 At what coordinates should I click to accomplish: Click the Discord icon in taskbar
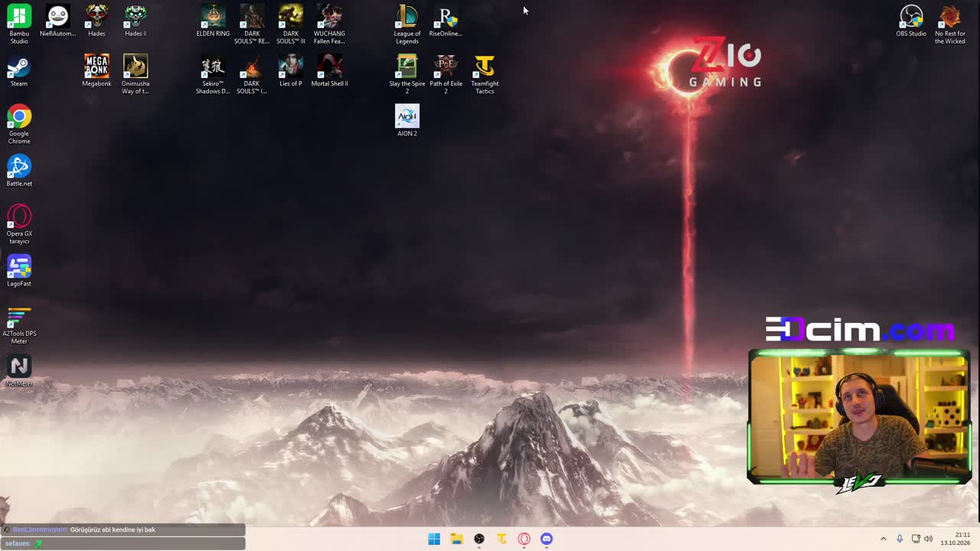coord(547,539)
